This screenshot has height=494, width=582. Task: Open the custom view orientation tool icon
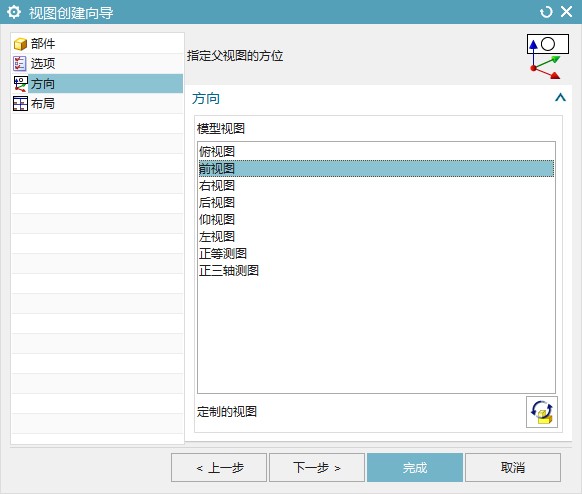tap(542, 412)
